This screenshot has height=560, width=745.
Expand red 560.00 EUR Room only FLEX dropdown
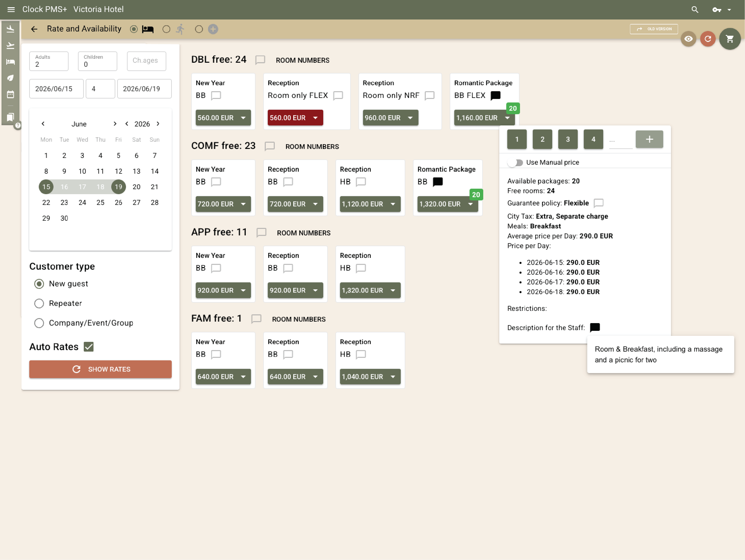pos(295,118)
